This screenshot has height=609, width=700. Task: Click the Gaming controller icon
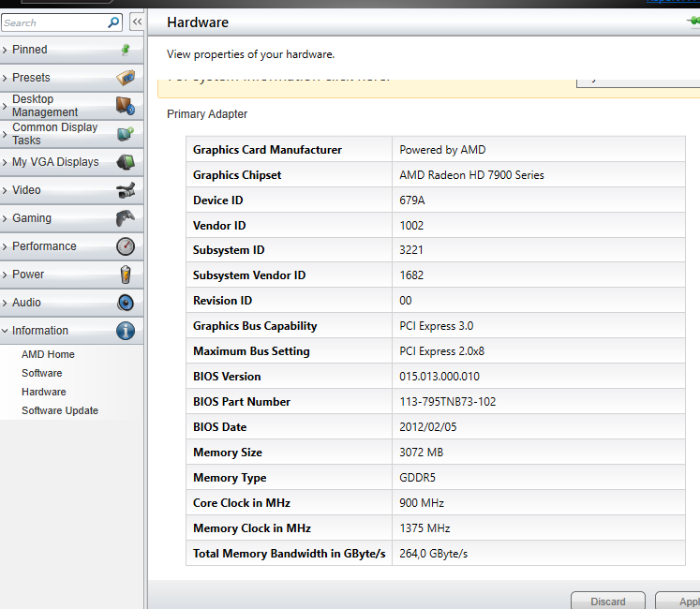tap(126, 218)
